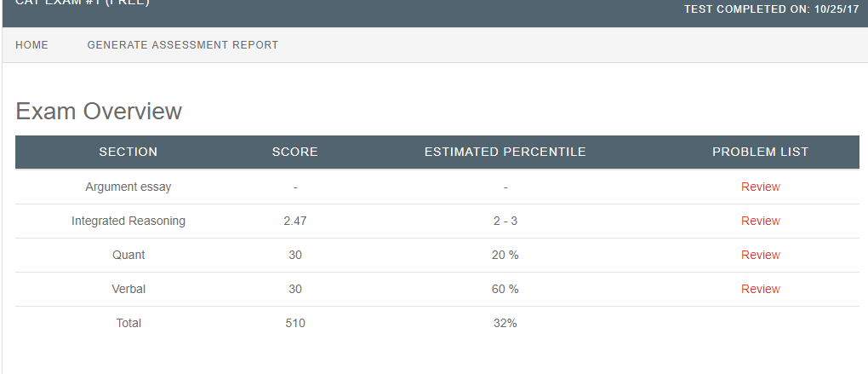
Task: Review the Argument essay problems
Action: pyautogui.click(x=760, y=187)
